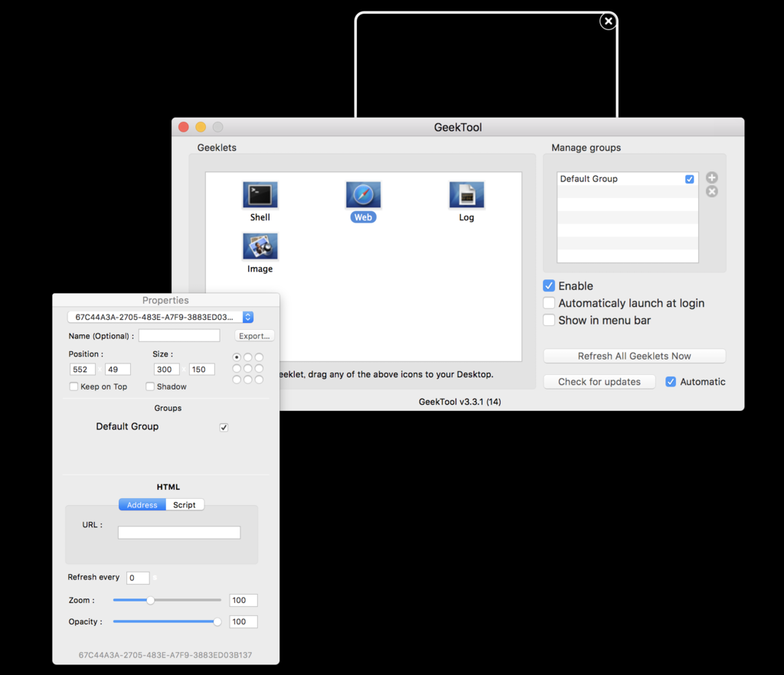784x675 pixels.
Task: Check Keep on Top option
Action: tap(74, 386)
